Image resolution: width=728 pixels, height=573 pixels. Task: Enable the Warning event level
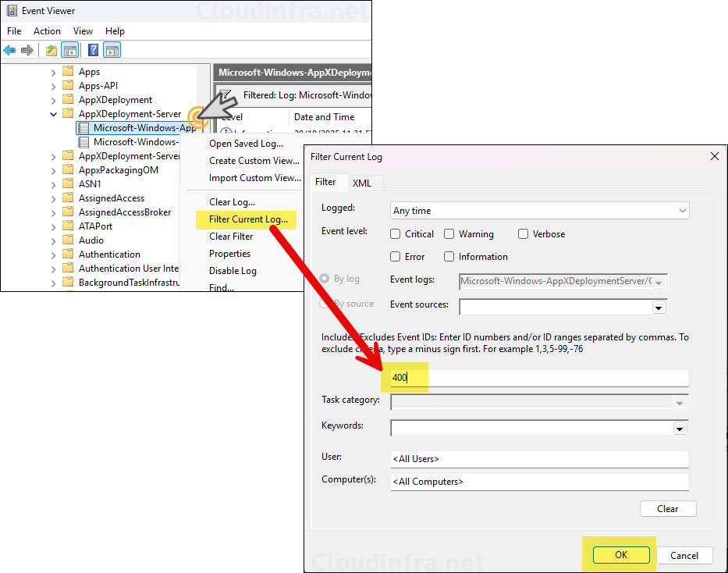(449, 233)
